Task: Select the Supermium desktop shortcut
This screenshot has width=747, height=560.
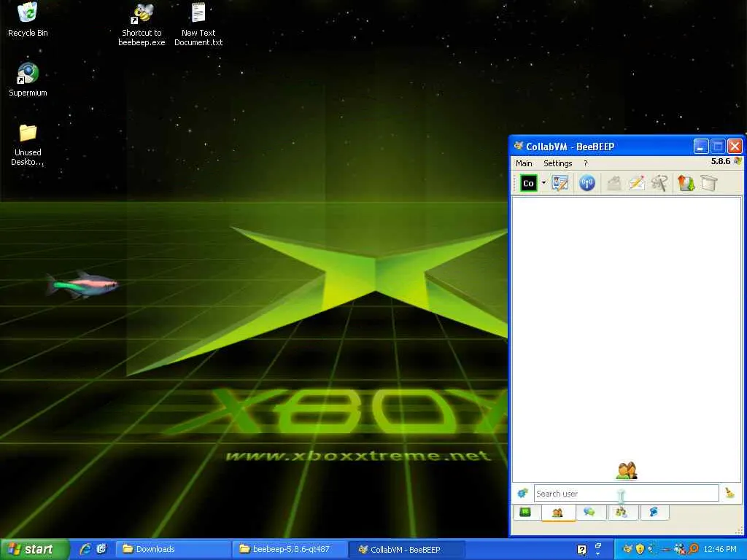Action: click(28, 79)
